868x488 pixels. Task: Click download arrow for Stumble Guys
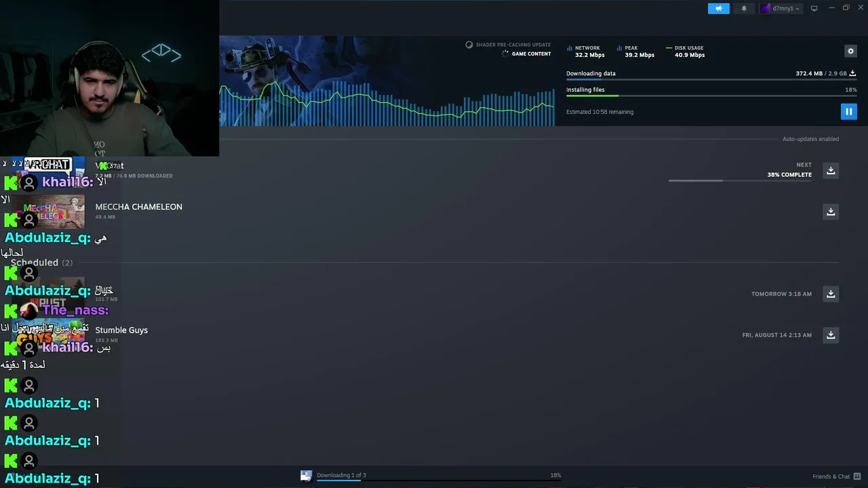point(831,335)
